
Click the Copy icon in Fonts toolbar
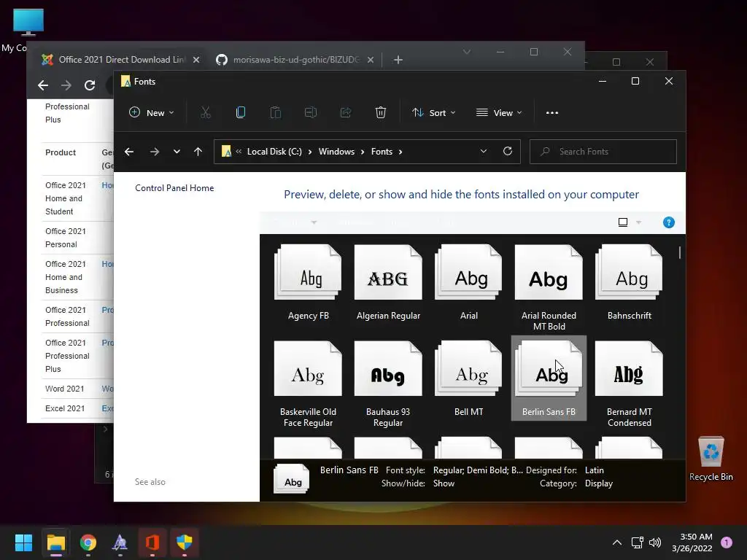[x=241, y=113]
